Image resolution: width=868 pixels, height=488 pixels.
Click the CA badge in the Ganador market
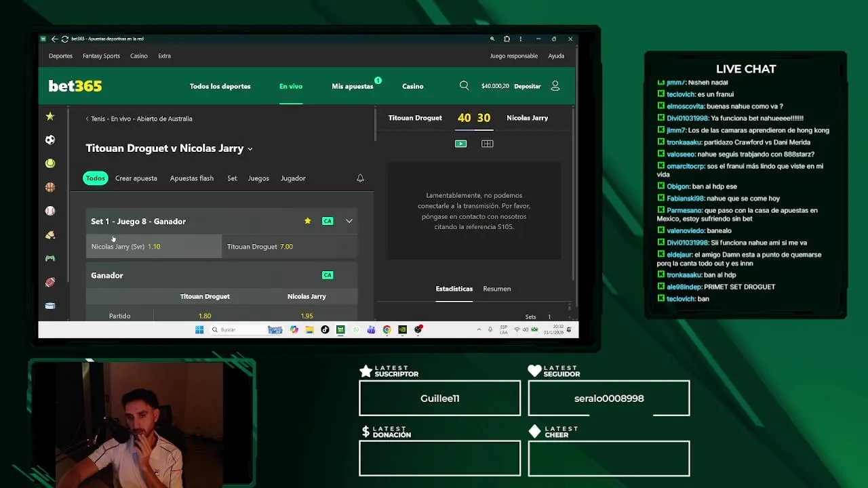point(328,275)
